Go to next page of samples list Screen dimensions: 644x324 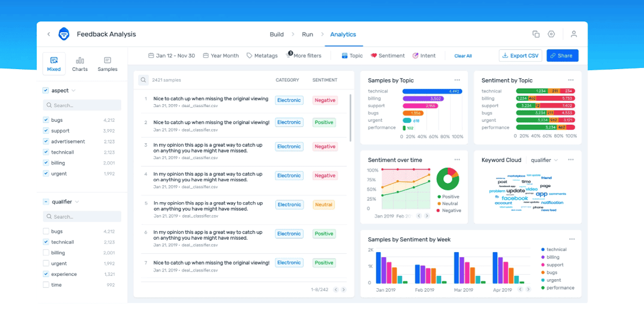(343, 290)
